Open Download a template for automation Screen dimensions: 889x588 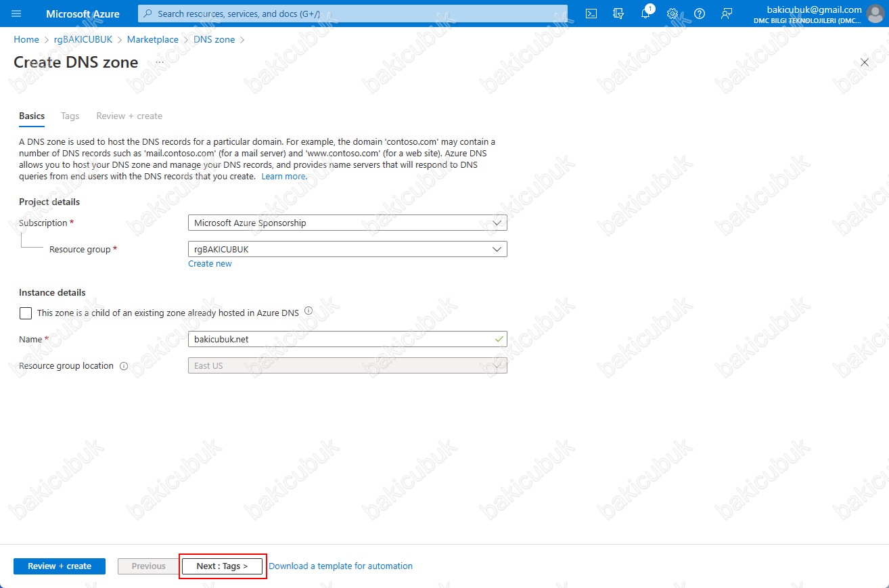pos(341,566)
